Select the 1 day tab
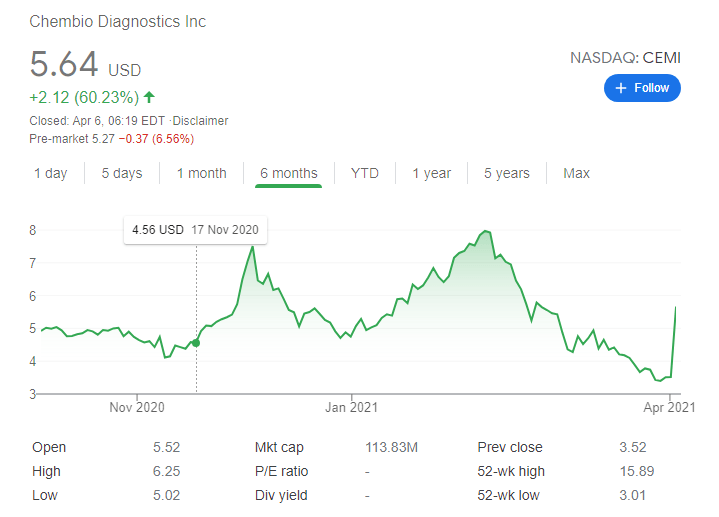Viewport: 719px width, 517px height. click(50, 173)
